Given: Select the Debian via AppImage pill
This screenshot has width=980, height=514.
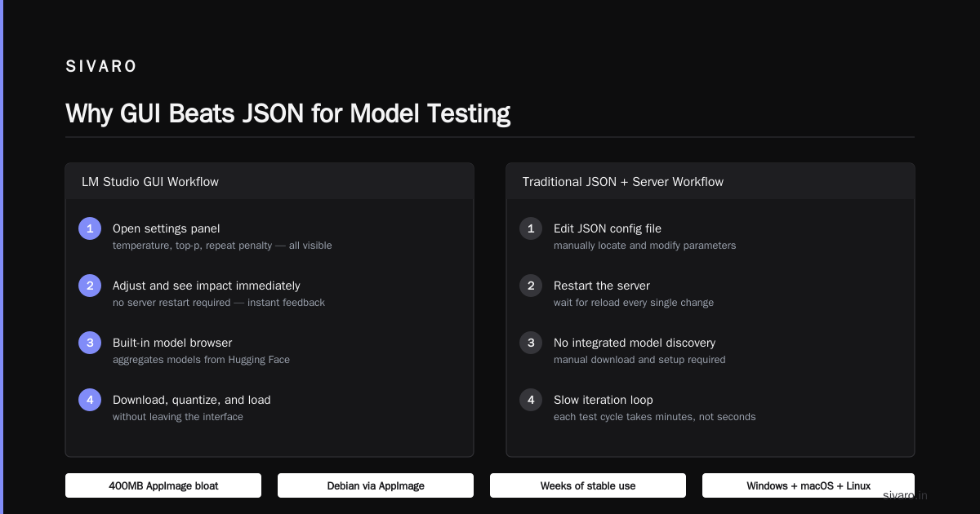Looking at the screenshot, I should coord(376,485).
